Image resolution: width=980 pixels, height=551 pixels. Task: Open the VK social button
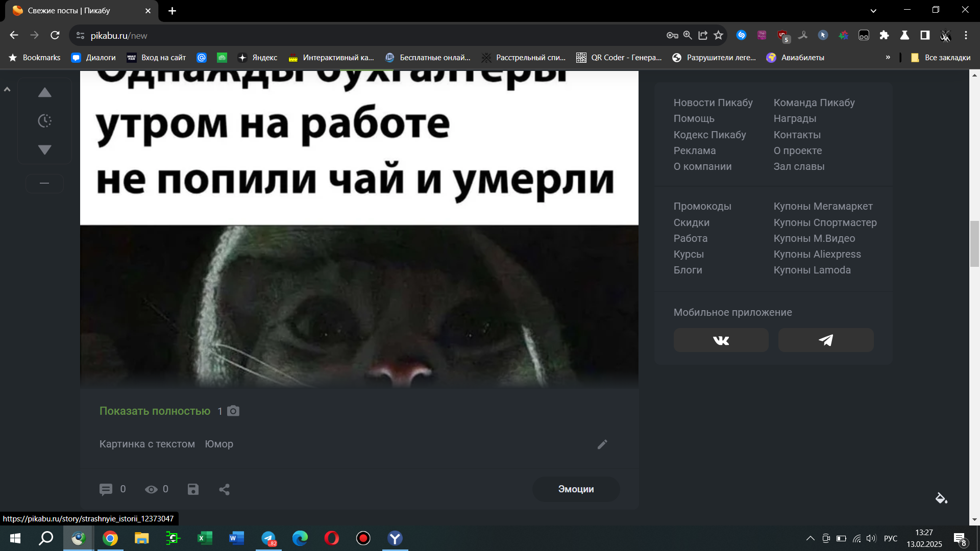(x=721, y=340)
